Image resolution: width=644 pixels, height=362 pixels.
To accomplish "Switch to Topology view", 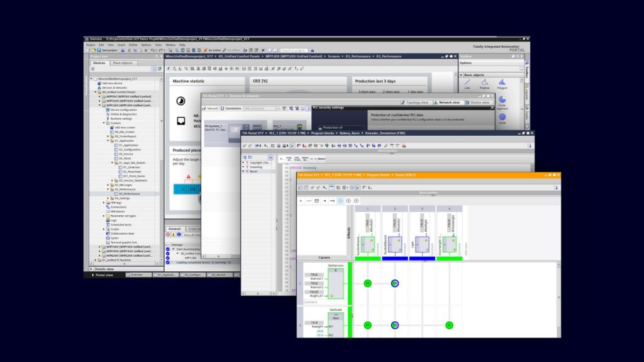I will pyautogui.click(x=415, y=103).
